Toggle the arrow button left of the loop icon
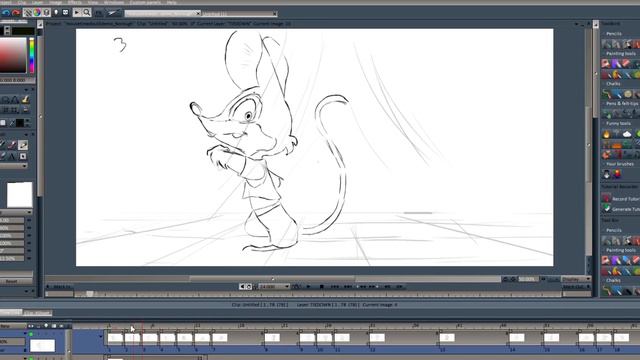640x360 pixels. tap(242, 287)
